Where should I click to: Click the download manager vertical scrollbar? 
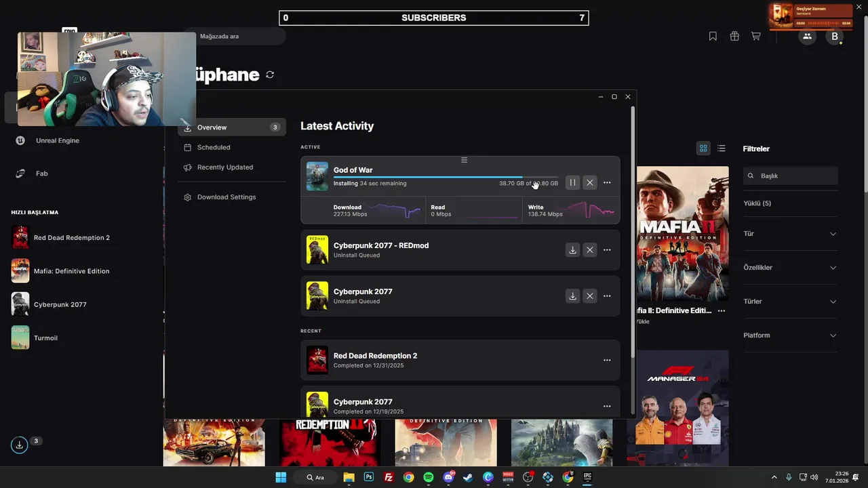633,230
